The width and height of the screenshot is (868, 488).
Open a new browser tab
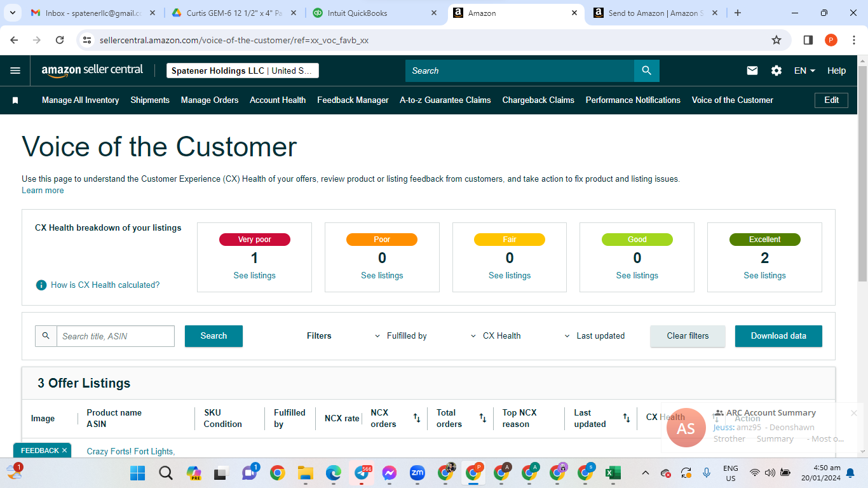pos(738,13)
